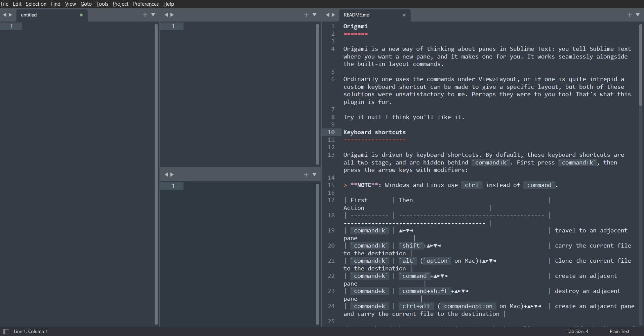
Task: Click the `ctrl+alt` code text on line 24
Action: (416, 306)
